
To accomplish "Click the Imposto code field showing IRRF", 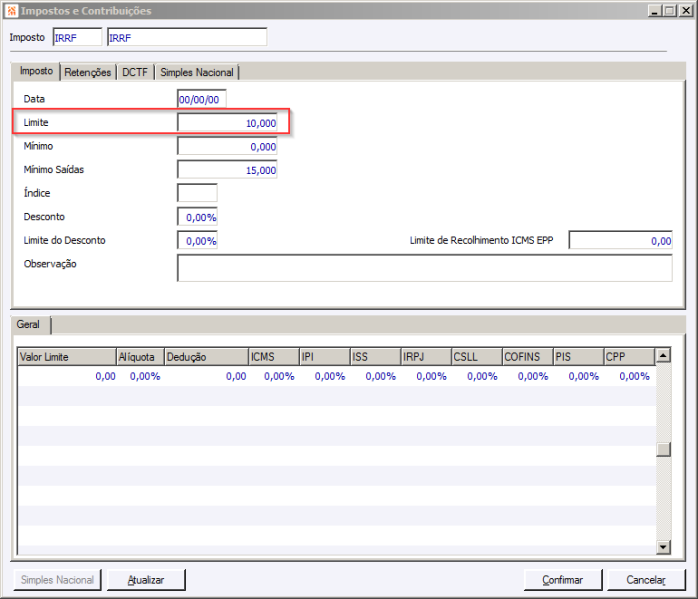I will (77, 37).
